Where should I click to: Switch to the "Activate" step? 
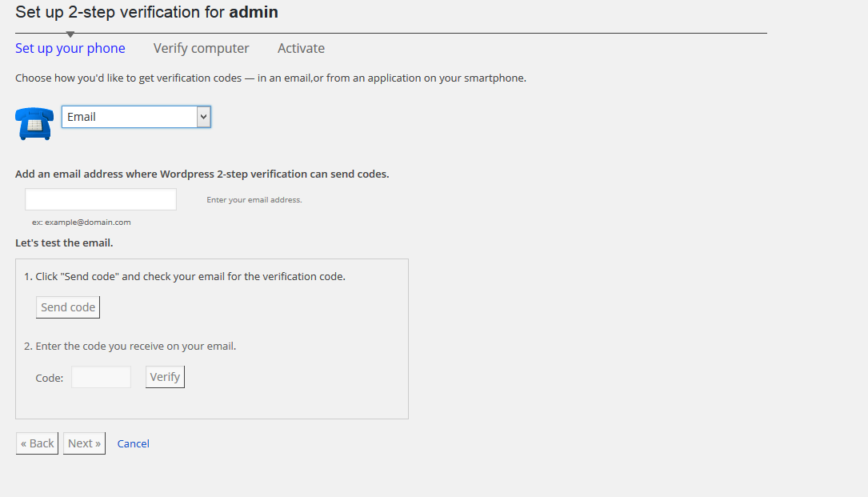301,48
